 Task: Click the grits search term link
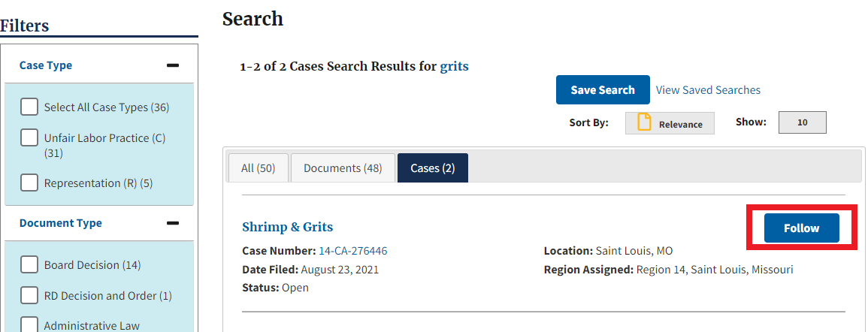[454, 66]
